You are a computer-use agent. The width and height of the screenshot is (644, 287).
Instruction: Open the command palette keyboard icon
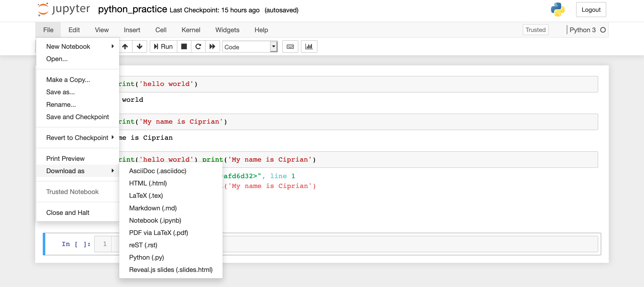[x=290, y=46]
